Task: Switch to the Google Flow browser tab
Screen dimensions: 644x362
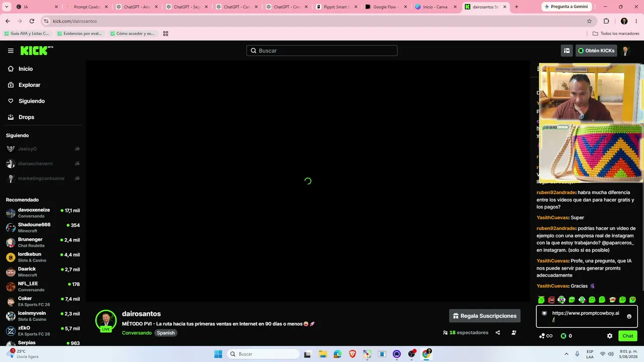Action: 386,7
